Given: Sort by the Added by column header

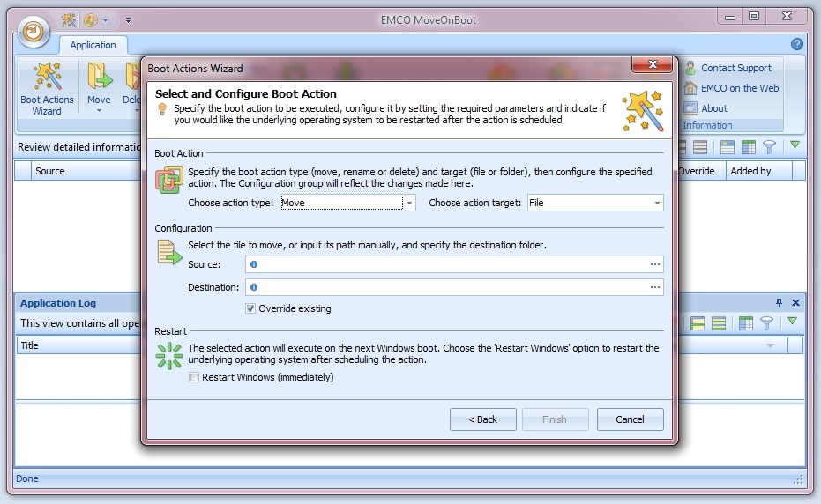Looking at the screenshot, I should coord(758,171).
